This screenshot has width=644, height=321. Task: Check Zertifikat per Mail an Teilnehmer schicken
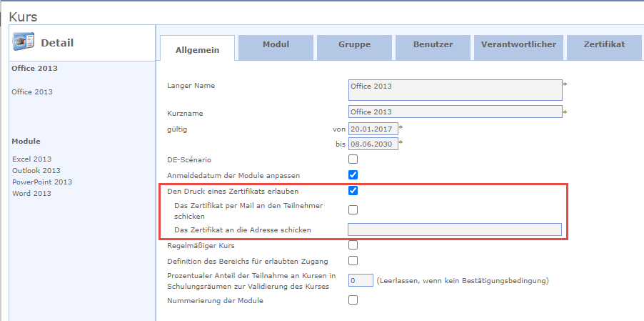353,210
